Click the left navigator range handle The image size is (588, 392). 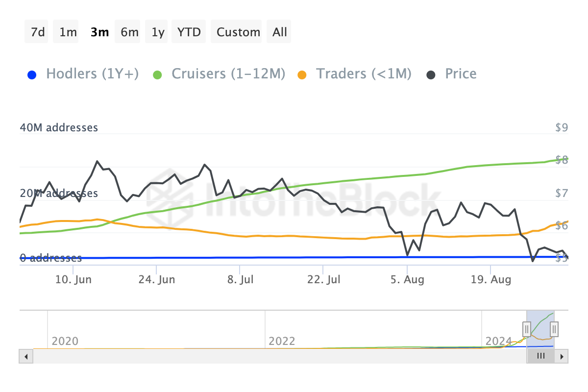pyautogui.click(x=527, y=328)
